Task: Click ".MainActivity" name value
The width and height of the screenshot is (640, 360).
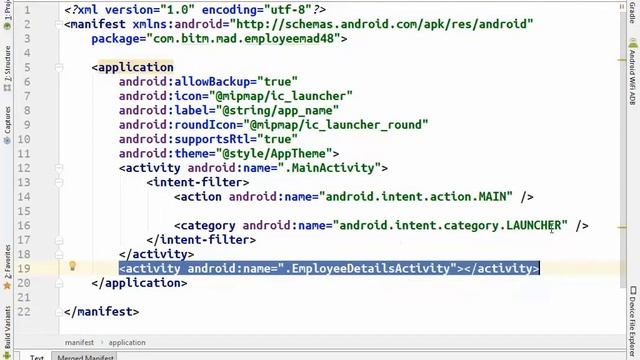Action: [329, 168]
